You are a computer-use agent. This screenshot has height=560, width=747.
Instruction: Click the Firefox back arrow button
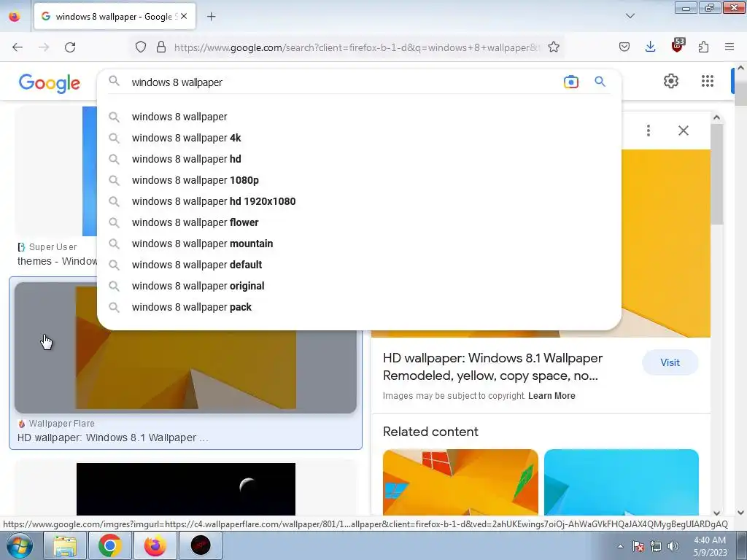[18, 47]
